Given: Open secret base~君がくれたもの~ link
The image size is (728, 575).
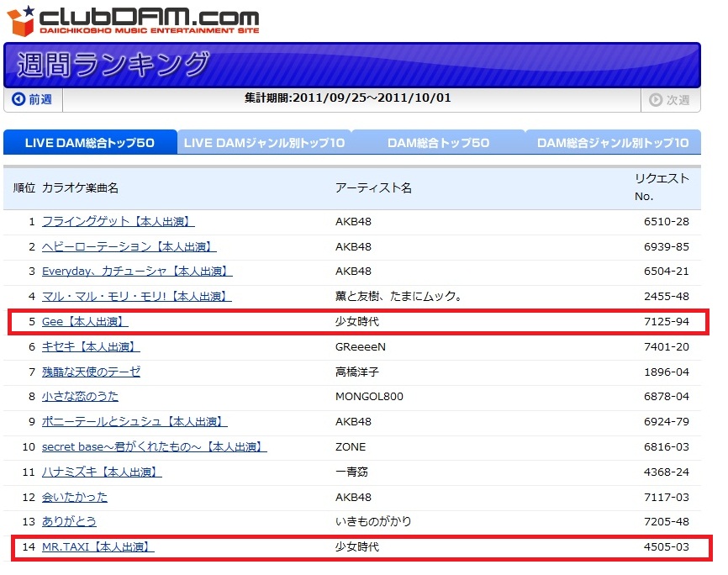Looking at the screenshot, I should pyautogui.click(x=154, y=447).
